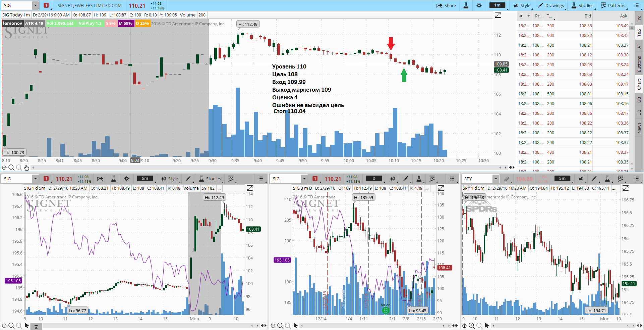The height and width of the screenshot is (330, 644).
Task: Click the top chart scroll-to-end arrows icon
Action: (512, 167)
